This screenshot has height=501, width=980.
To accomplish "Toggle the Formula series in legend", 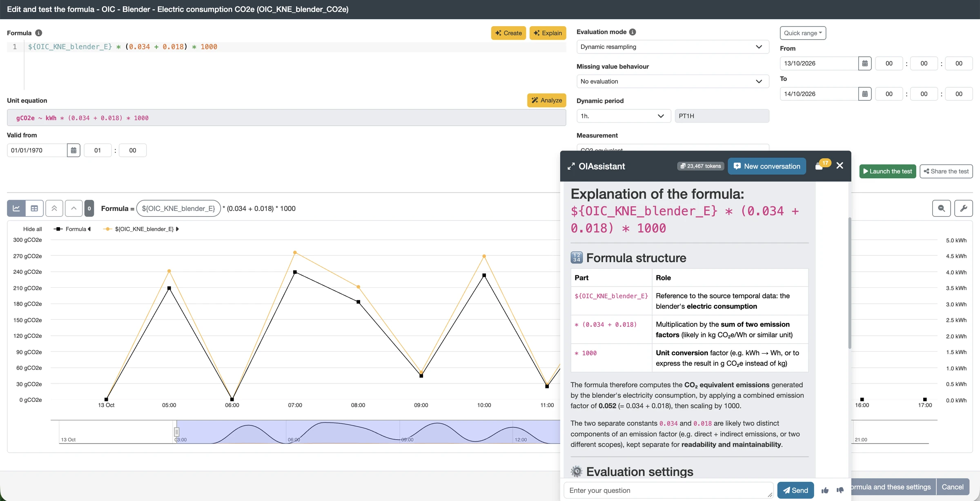I will point(72,229).
